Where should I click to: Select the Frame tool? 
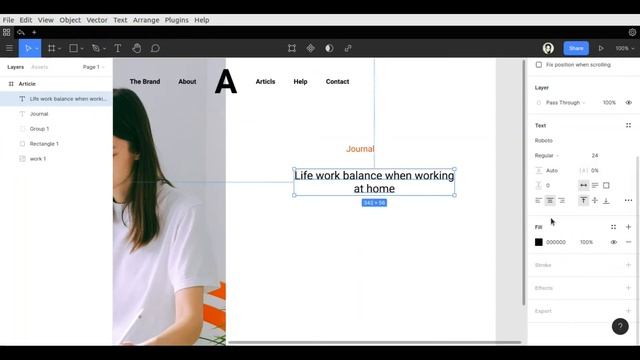51,48
